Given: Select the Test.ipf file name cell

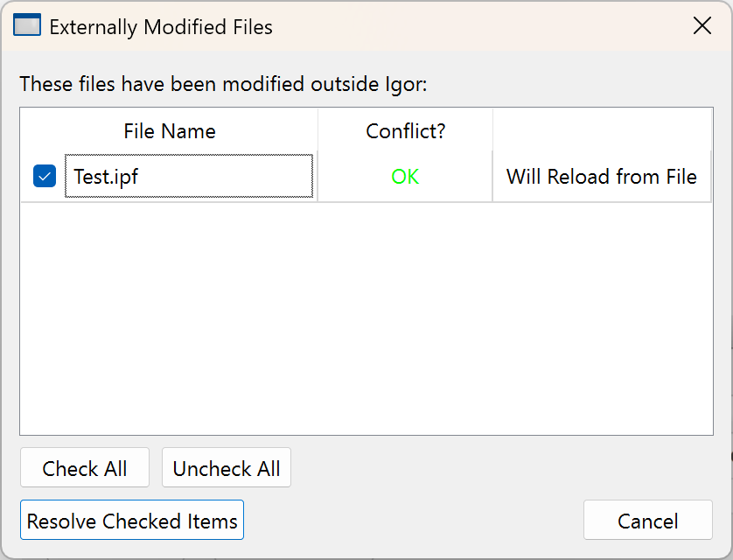Looking at the screenshot, I should pos(188,177).
